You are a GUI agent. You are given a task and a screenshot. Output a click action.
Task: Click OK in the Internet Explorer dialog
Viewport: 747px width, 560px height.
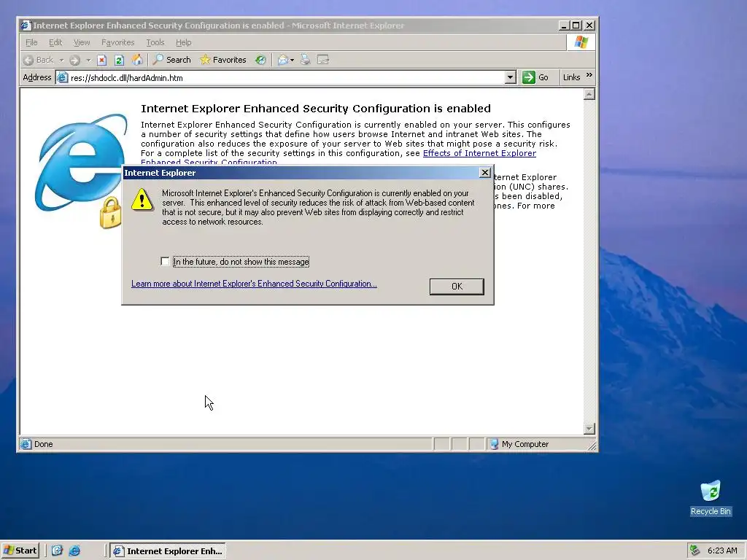457,286
